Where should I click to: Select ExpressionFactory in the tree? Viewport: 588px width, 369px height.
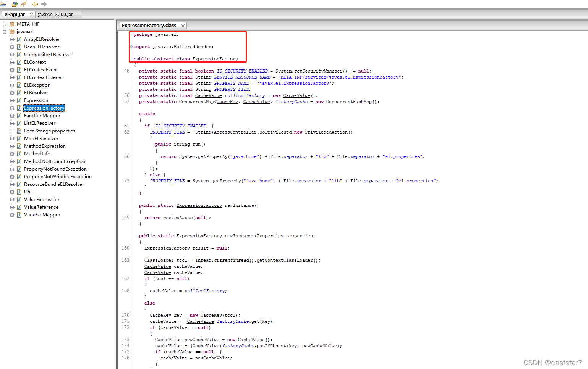click(44, 108)
